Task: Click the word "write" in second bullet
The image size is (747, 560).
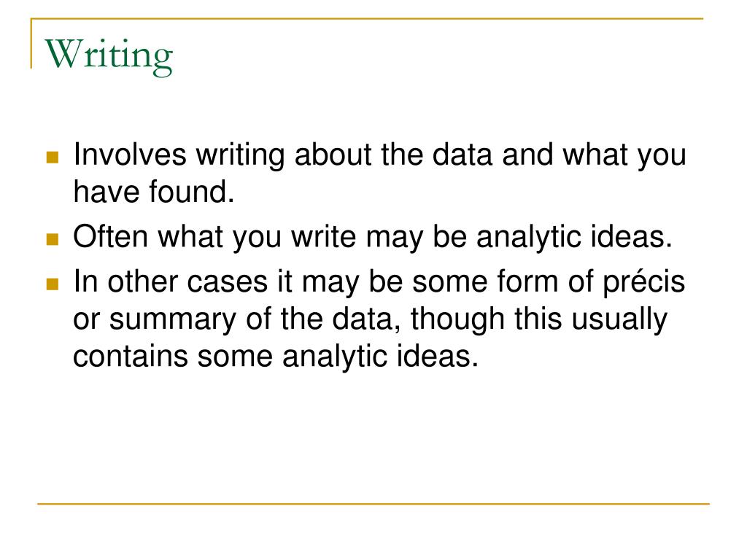Action: [x=323, y=237]
